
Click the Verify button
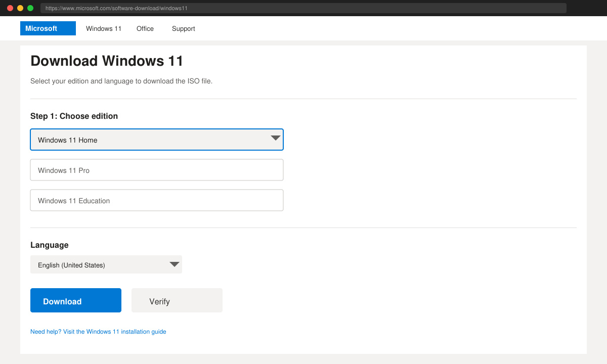point(177,300)
